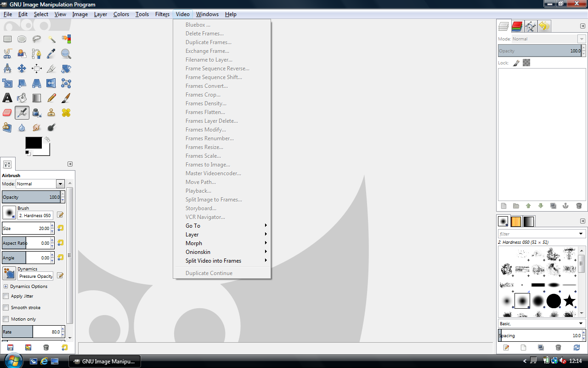Pick the Fuzzy Select magic wand tool
This screenshot has height=368, width=588.
click(x=51, y=39)
